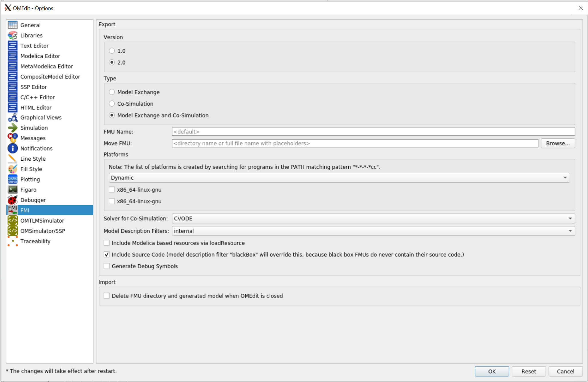
Task: Uncheck Include Source Code option
Action: point(107,254)
